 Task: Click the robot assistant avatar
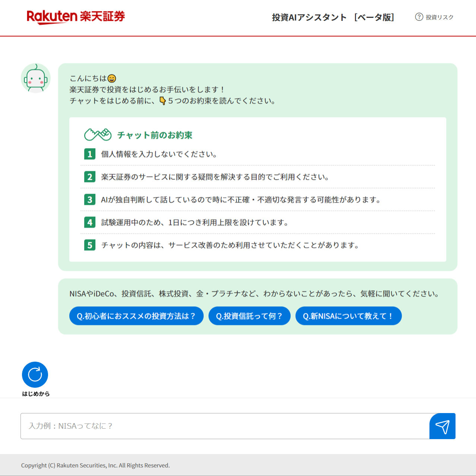[x=36, y=78]
